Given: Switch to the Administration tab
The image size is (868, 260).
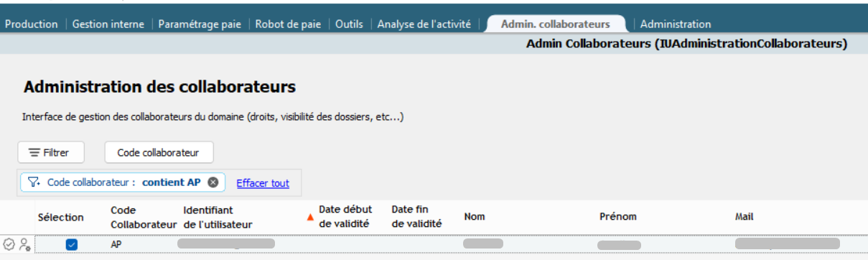Looking at the screenshot, I should [x=676, y=24].
